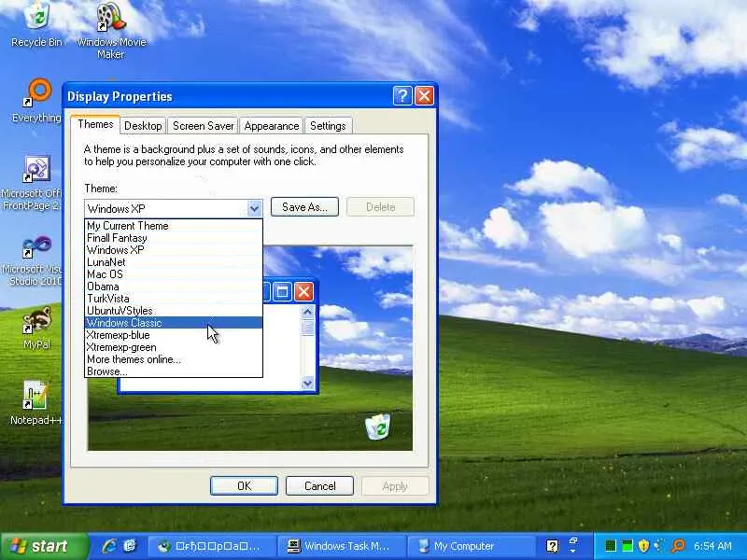
Task: Click the Start button
Action: [43, 546]
